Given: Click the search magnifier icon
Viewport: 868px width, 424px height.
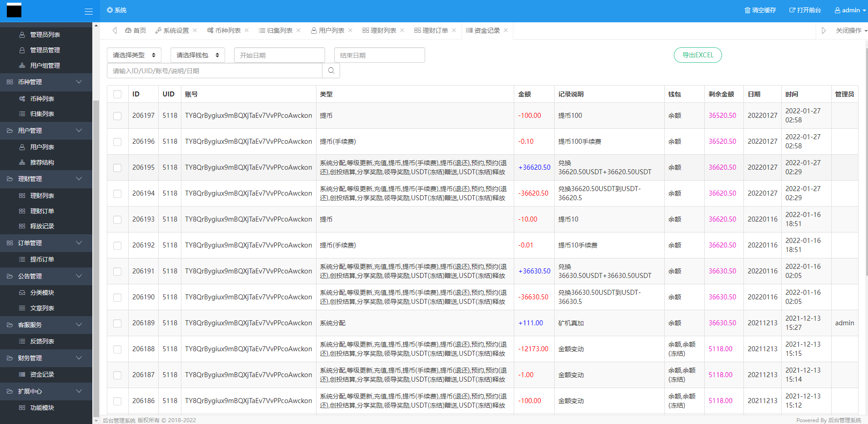Looking at the screenshot, I should (331, 71).
